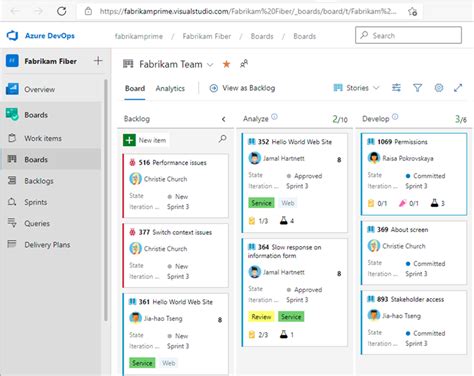Open the Stories backlog level dropdown
The height and width of the screenshot is (376, 474).
[x=356, y=88]
